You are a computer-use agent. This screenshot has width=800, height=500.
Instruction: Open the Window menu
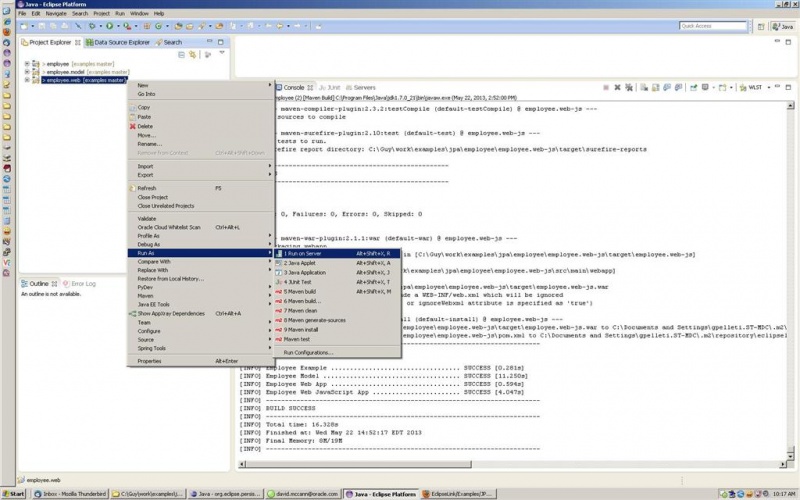pyautogui.click(x=139, y=13)
